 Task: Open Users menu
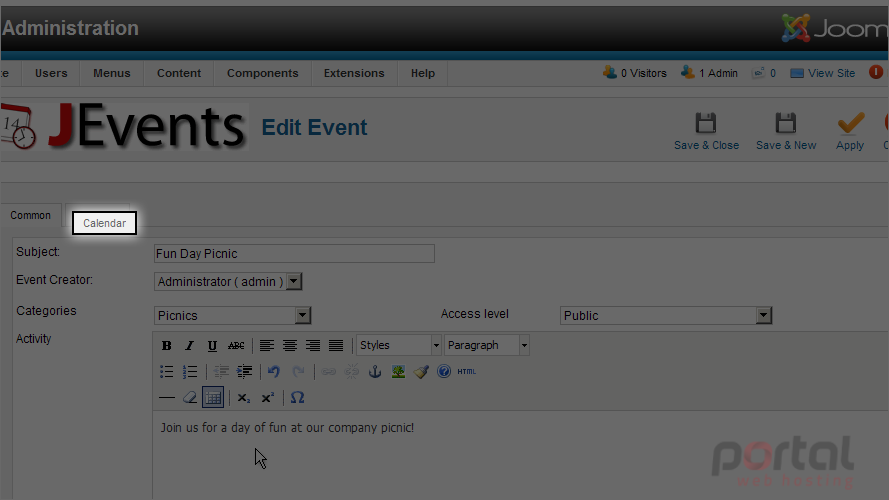point(51,73)
